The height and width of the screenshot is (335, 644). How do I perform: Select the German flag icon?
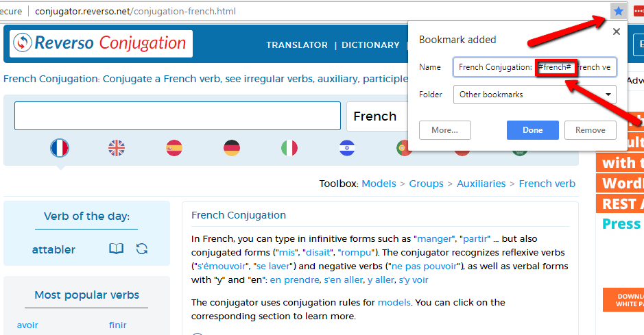click(232, 147)
